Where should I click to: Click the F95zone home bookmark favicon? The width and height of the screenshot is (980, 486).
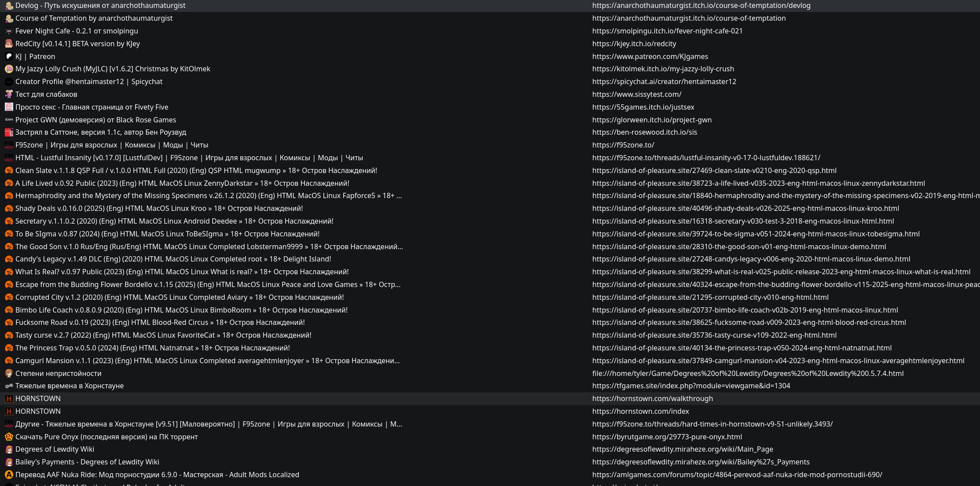[9, 145]
